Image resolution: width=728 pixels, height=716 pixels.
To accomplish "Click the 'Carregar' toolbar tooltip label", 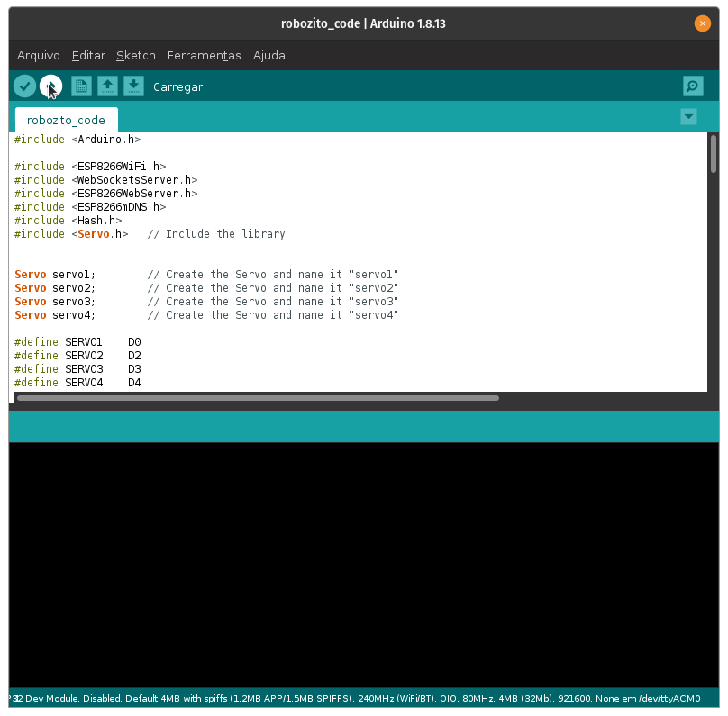I will click(177, 86).
